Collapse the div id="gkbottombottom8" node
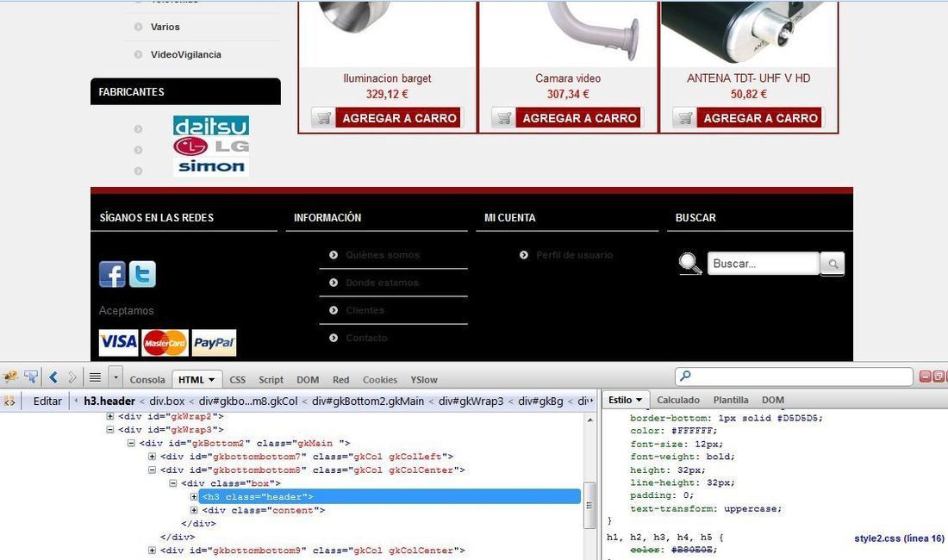Image resolution: width=948 pixels, height=560 pixels. 152,470
